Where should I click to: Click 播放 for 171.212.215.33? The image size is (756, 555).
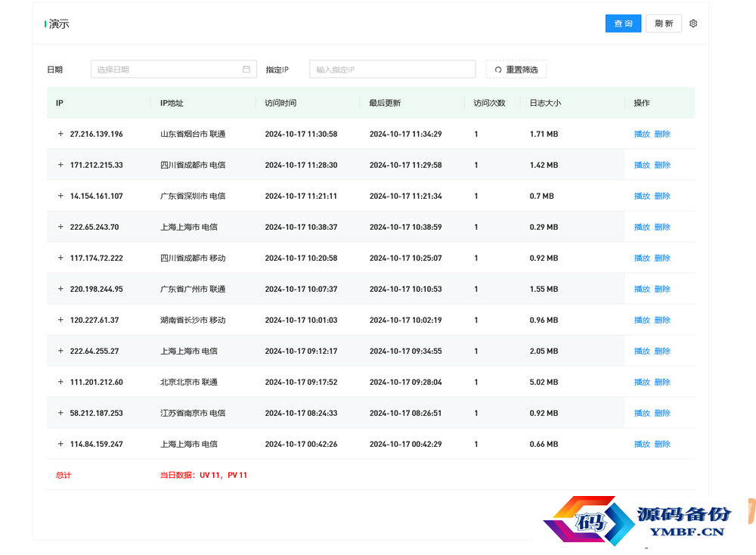click(642, 165)
